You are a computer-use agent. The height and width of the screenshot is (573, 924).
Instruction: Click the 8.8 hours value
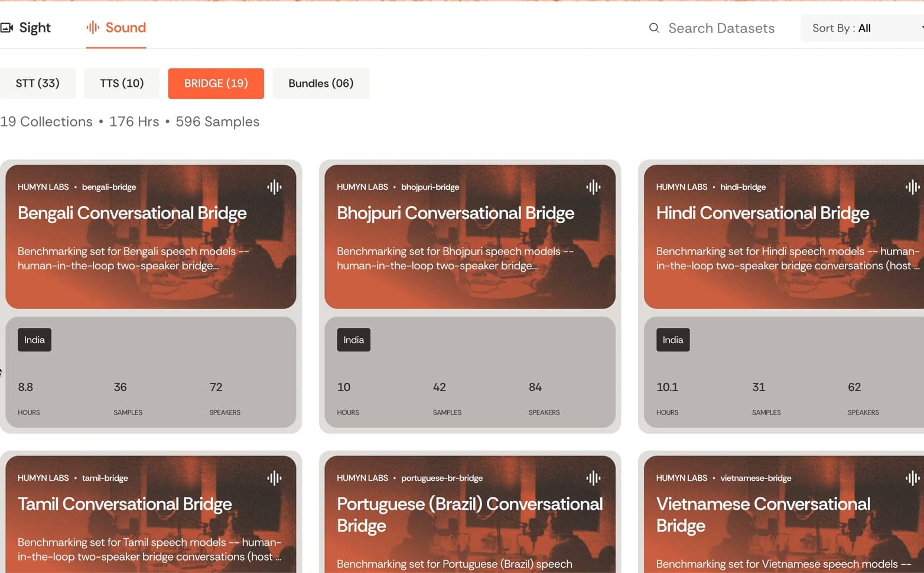click(25, 387)
